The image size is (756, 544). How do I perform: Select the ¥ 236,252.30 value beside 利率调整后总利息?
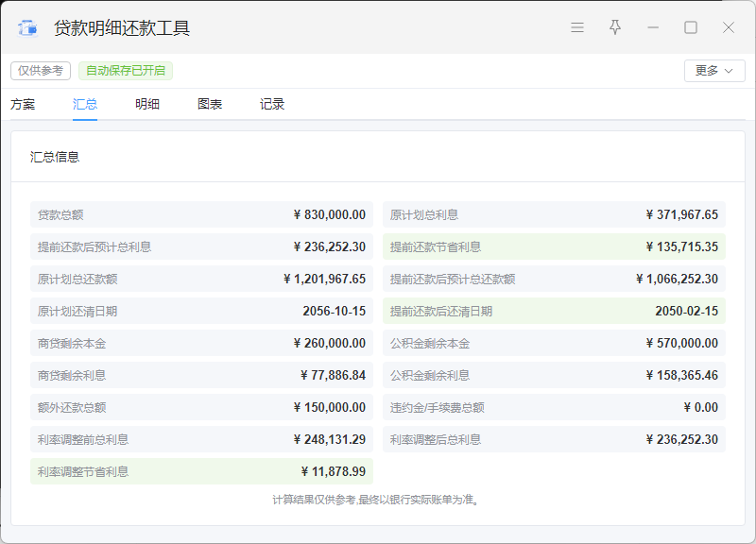point(681,440)
